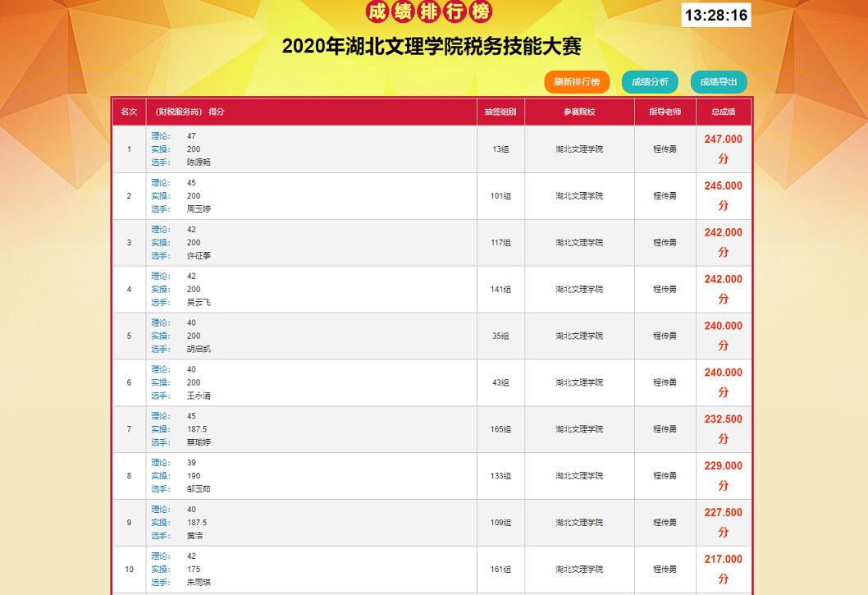Click the (财税服务岗) 得分 header

pos(185,112)
